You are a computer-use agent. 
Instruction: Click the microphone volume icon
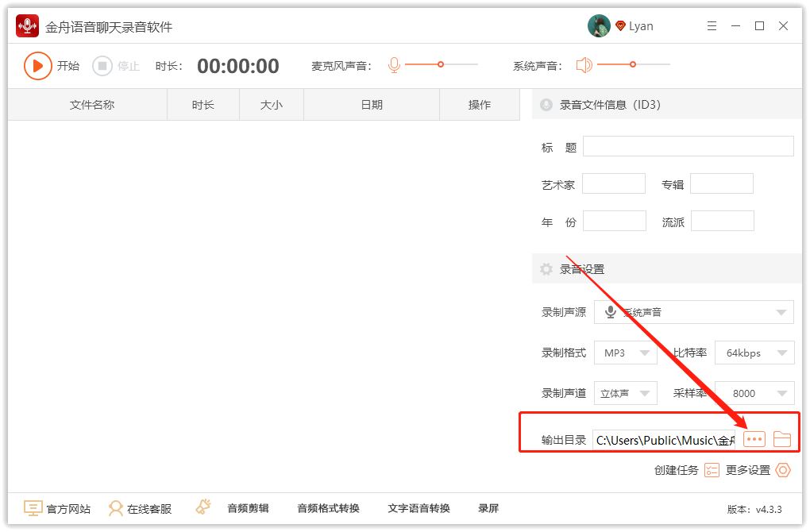click(x=394, y=65)
